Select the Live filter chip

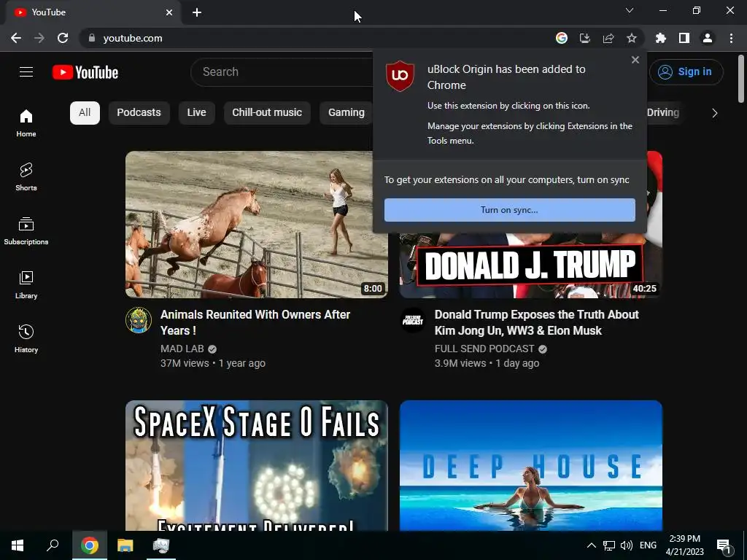197,113
